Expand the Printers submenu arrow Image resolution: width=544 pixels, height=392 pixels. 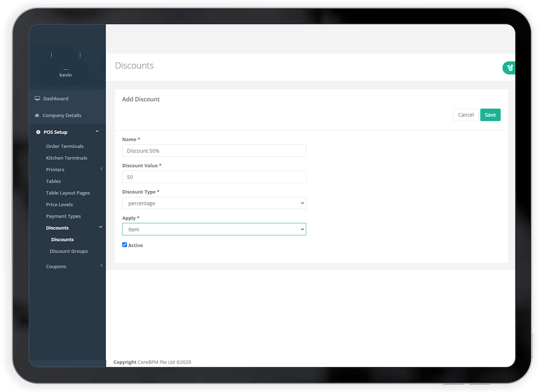click(101, 169)
